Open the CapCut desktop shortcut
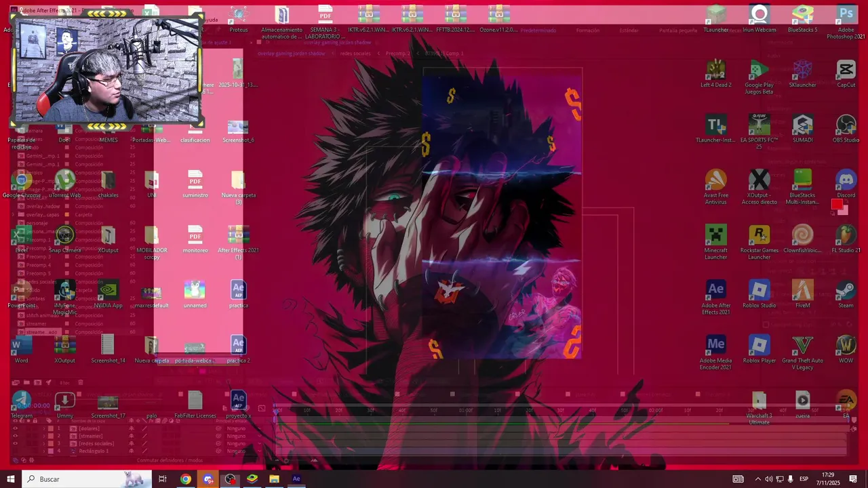This screenshot has width=868, height=488. pos(846,74)
